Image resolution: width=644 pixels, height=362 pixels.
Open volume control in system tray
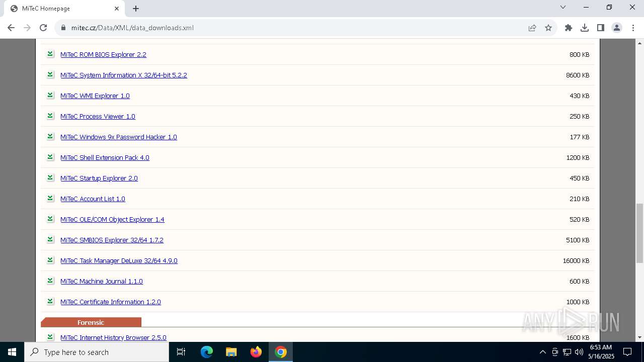coord(579,352)
